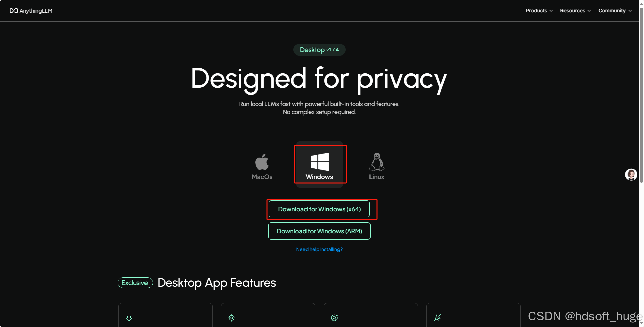The height and width of the screenshot is (327, 644).
Task: Click Download for Windows (x64)
Action: [x=319, y=209]
